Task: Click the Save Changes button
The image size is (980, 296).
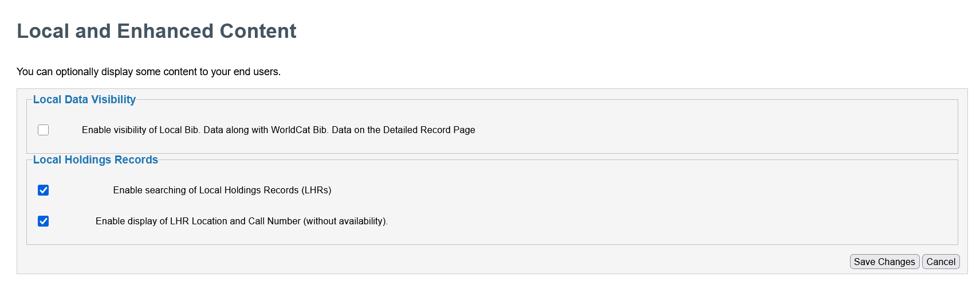Action: click(x=884, y=262)
